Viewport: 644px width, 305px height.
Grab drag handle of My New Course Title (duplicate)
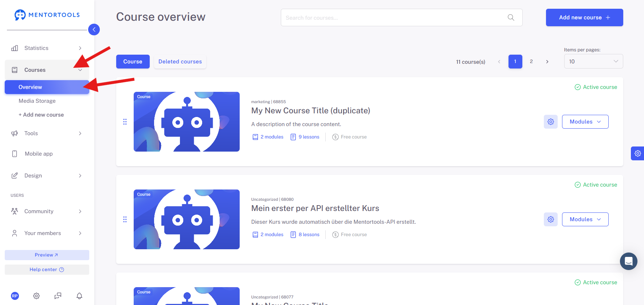coord(125,122)
